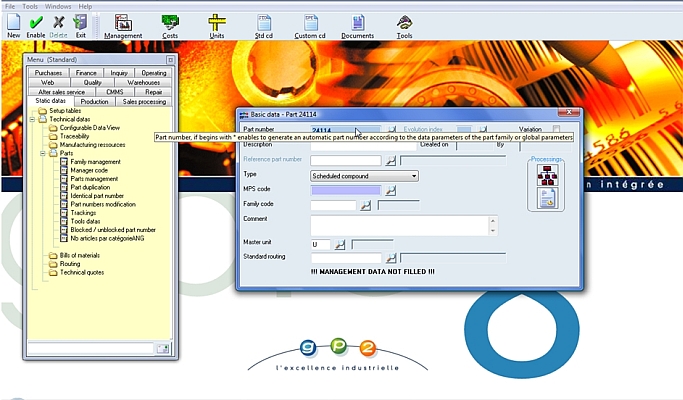Collapse the Technical datas tree node

coord(33,119)
